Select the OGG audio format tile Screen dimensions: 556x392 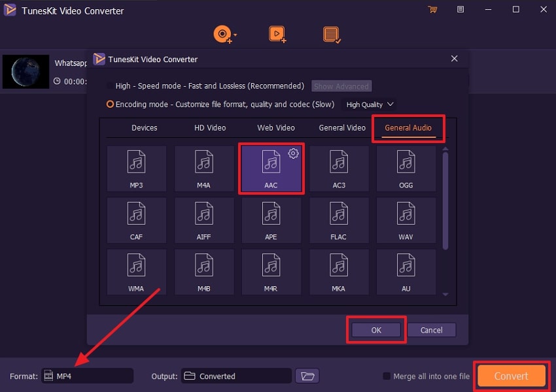(x=406, y=169)
